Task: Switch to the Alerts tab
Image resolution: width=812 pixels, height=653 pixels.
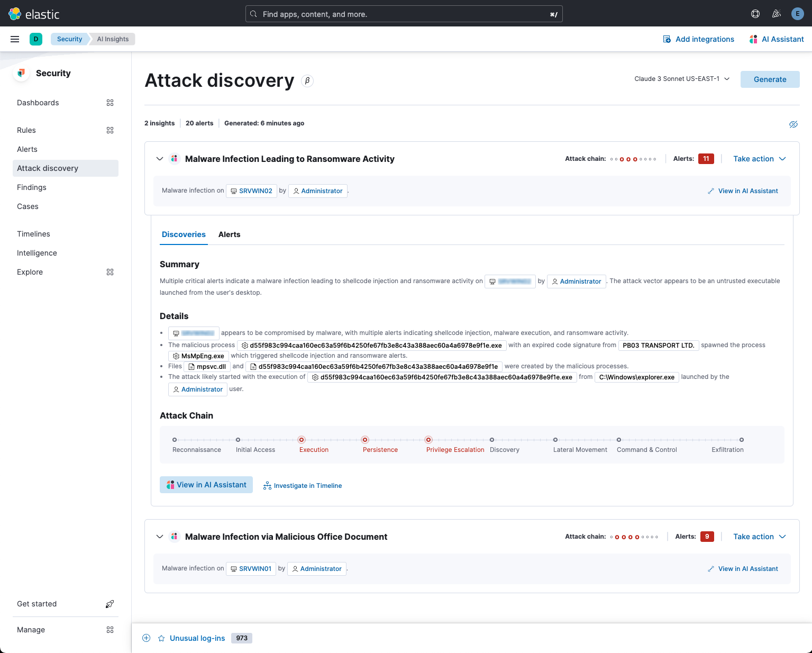Action: pos(229,234)
